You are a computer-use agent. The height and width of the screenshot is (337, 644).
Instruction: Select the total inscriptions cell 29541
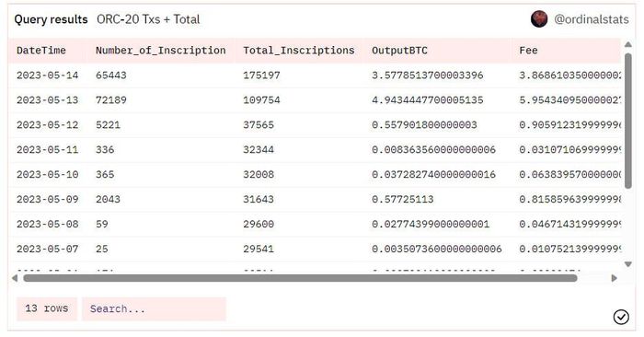click(x=259, y=249)
